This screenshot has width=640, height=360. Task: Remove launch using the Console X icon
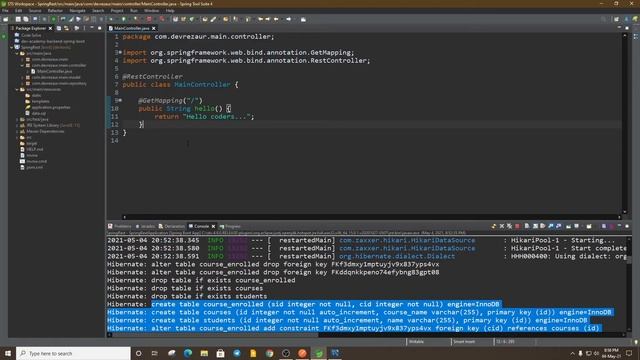point(502,226)
